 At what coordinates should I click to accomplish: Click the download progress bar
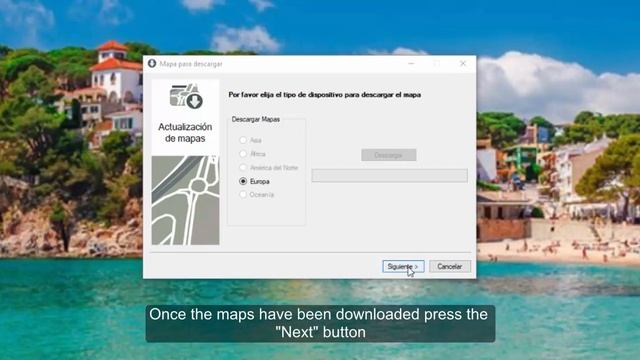[389, 176]
